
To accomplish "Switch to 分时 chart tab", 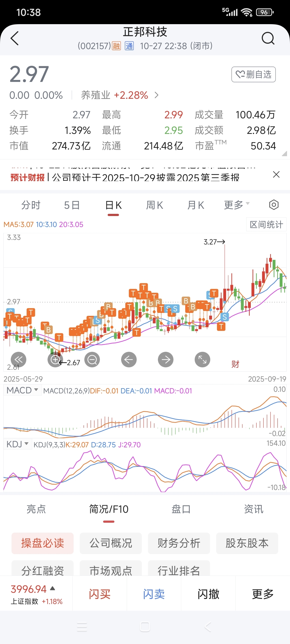I will tap(31, 205).
